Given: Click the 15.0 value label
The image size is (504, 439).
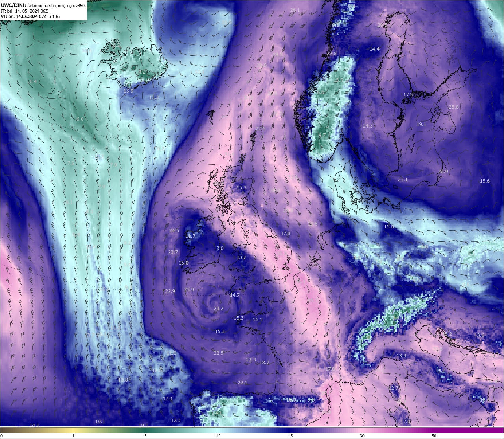Looking at the screenshot, I should click(x=183, y=263).
